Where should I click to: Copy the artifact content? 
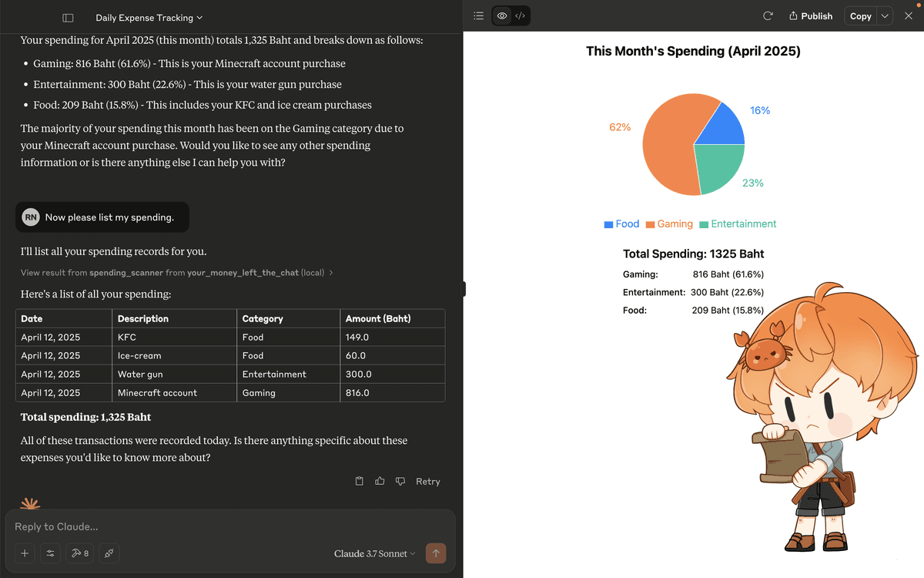click(x=860, y=16)
